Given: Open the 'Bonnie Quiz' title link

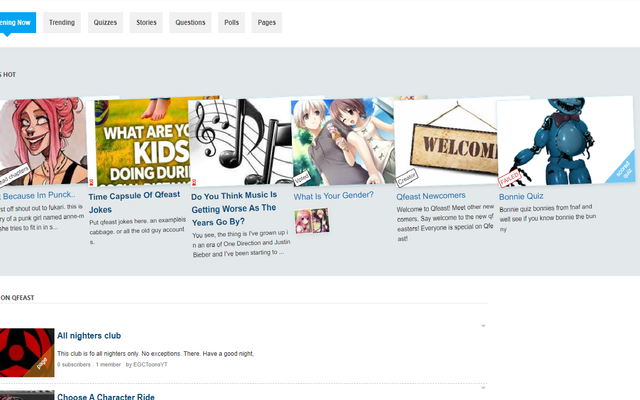Looking at the screenshot, I should 521,196.
